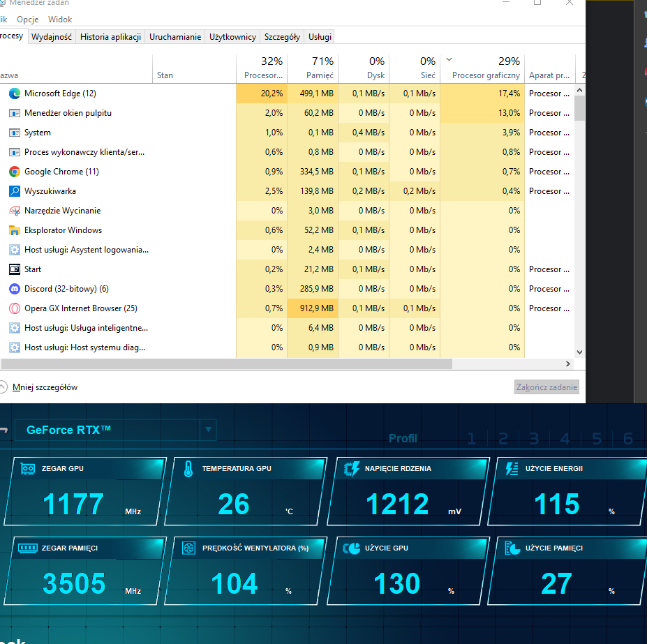Click the 0,2 Mb/s network cell
Screen dimensions: 647x644
click(x=415, y=191)
